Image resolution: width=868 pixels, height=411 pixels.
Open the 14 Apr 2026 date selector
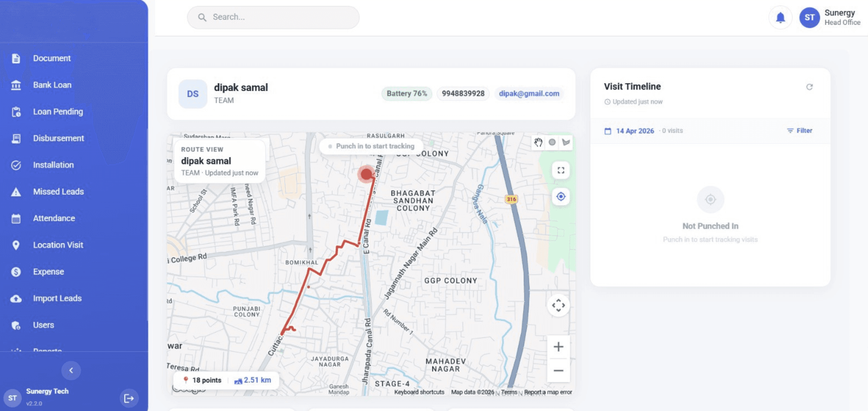(x=635, y=130)
